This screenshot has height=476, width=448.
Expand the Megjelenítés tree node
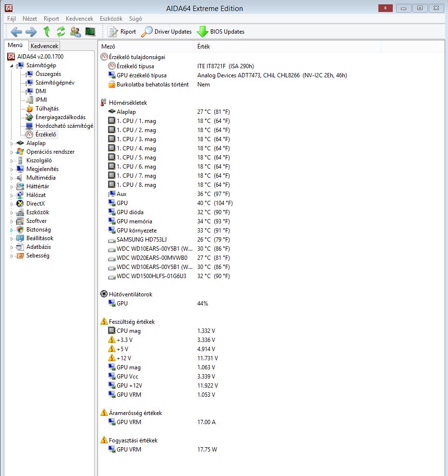pyautogui.click(x=12, y=170)
